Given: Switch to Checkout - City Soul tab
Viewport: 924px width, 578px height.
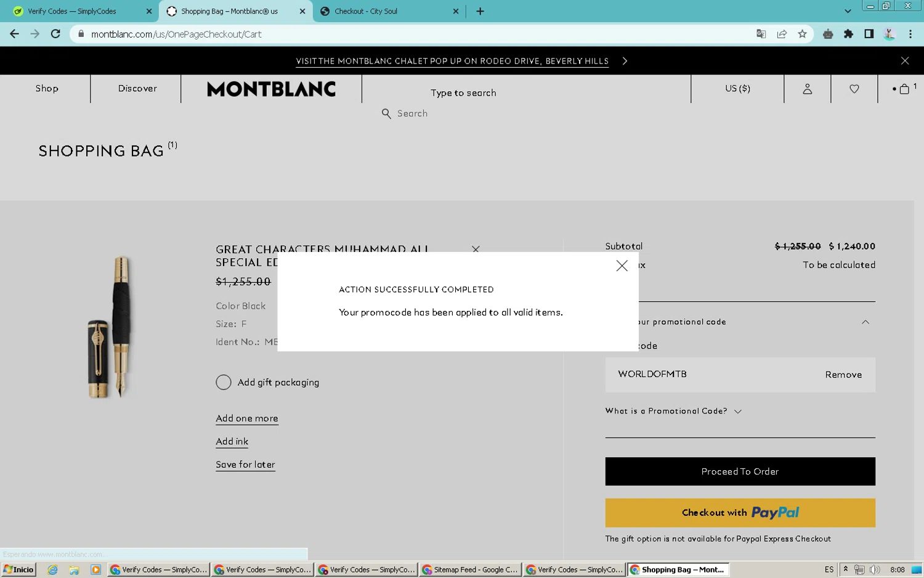Looking at the screenshot, I should (389, 11).
